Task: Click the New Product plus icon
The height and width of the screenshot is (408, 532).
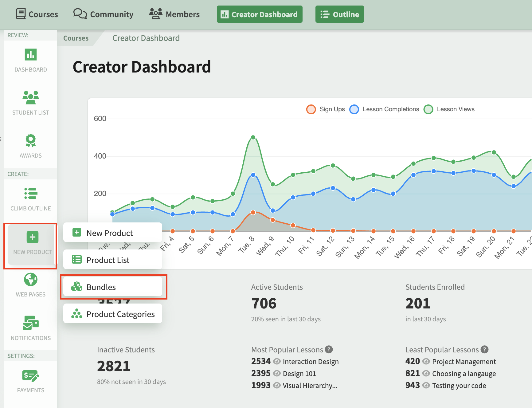Action: pyautogui.click(x=33, y=237)
